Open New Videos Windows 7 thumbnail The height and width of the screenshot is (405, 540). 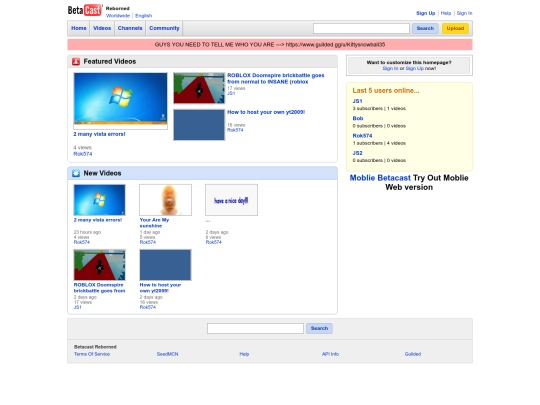coord(100,200)
